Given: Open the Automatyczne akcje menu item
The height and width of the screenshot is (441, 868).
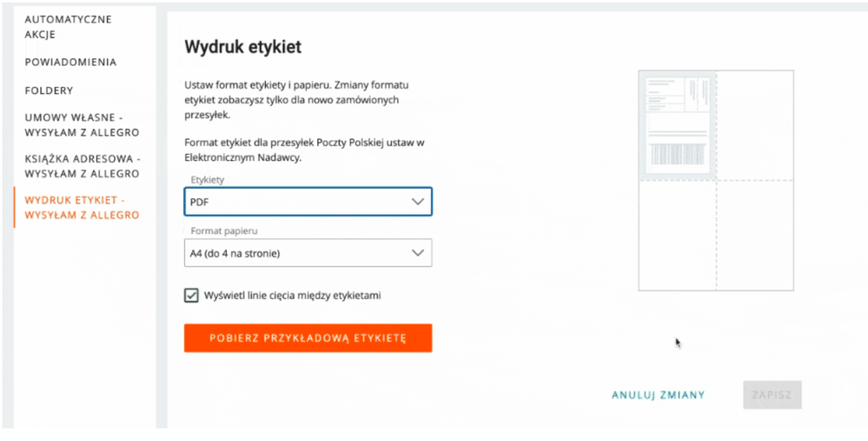Looking at the screenshot, I should (x=69, y=27).
